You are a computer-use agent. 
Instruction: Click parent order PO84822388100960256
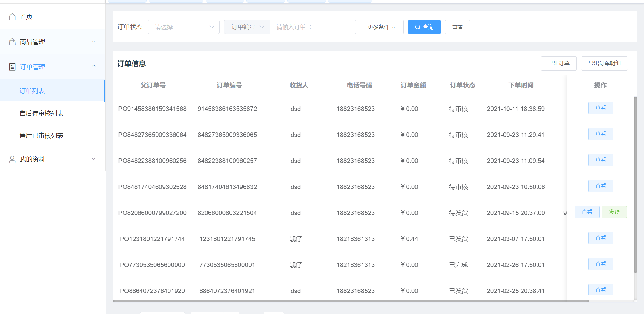(x=152, y=161)
